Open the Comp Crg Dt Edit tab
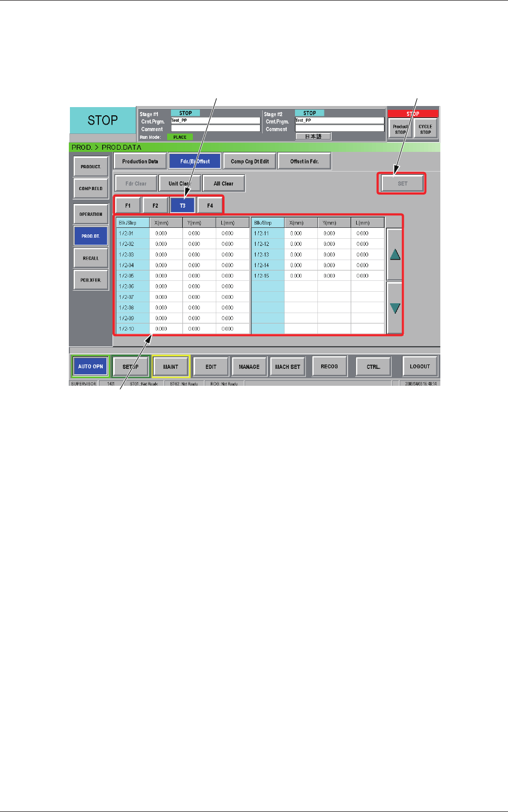The image size is (508, 812). tap(250, 161)
